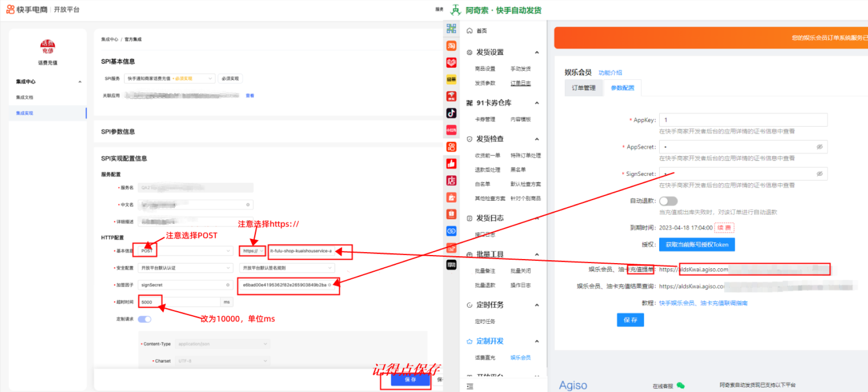Screen dimensions: 868x392
Task: Open the 黑名单 menu item
Action: tap(518, 170)
